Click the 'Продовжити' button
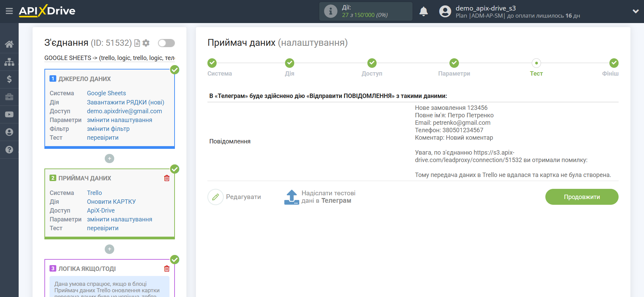The height and width of the screenshot is (297, 644). point(582,197)
